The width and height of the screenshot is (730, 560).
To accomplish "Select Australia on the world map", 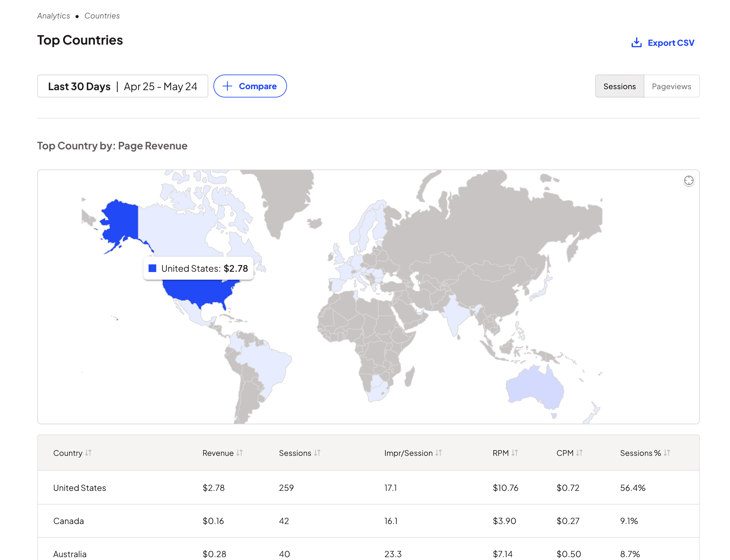I will [534, 387].
